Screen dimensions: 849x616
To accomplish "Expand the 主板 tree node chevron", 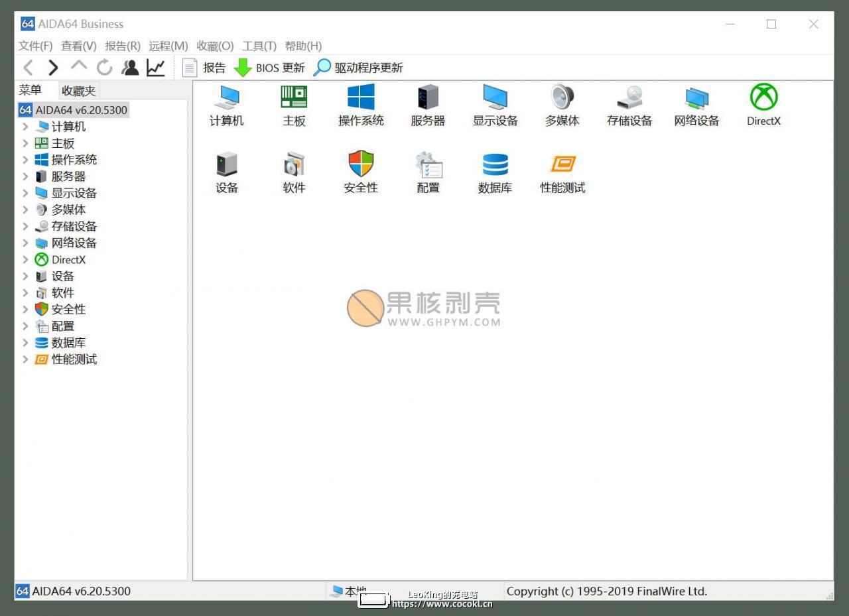I will 25,143.
